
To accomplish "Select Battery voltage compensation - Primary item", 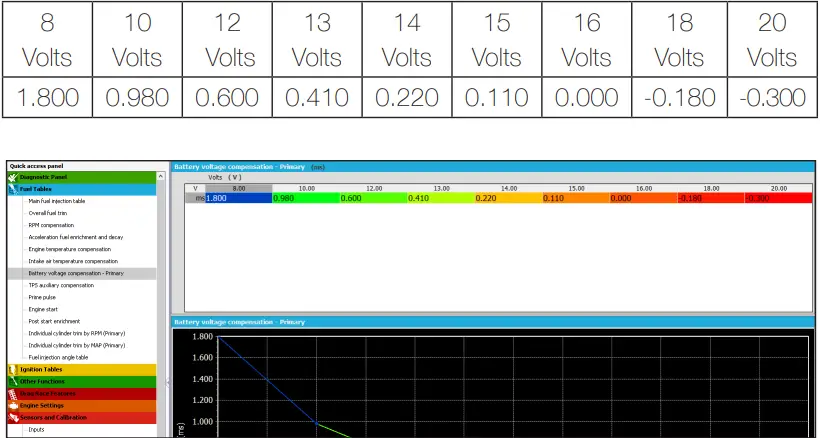I will [x=76, y=273].
